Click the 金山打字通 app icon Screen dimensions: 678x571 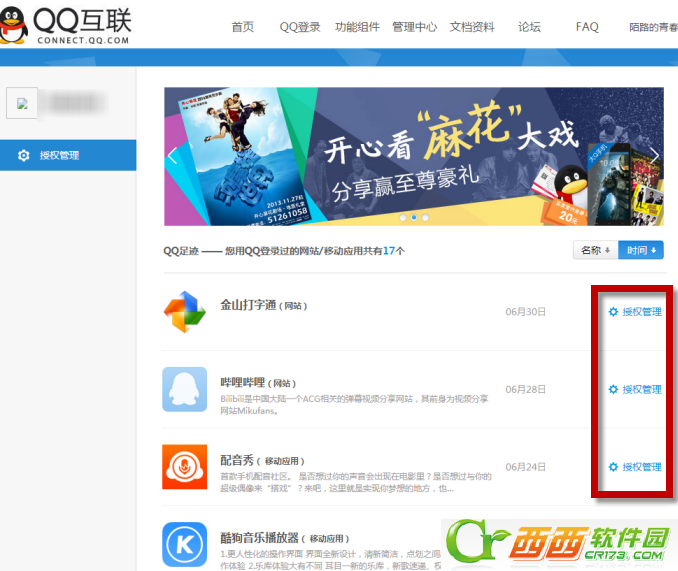(x=185, y=312)
